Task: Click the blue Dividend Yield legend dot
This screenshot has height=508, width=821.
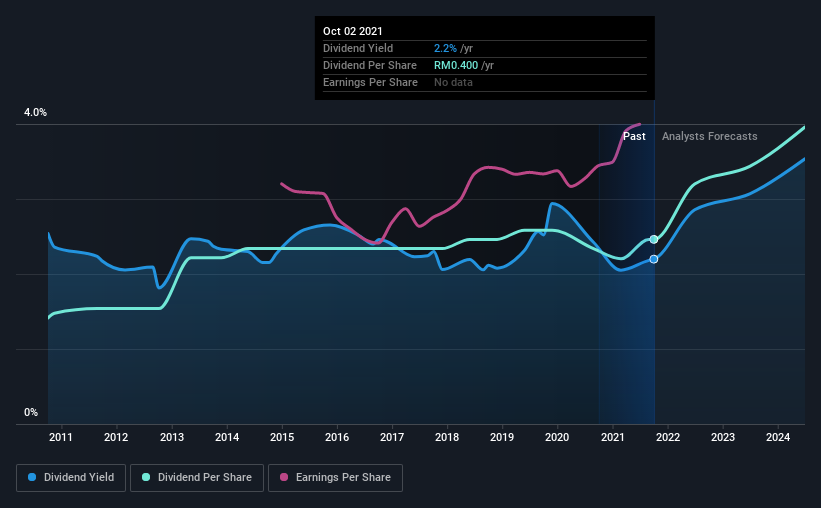Action: pyautogui.click(x=32, y=477)
